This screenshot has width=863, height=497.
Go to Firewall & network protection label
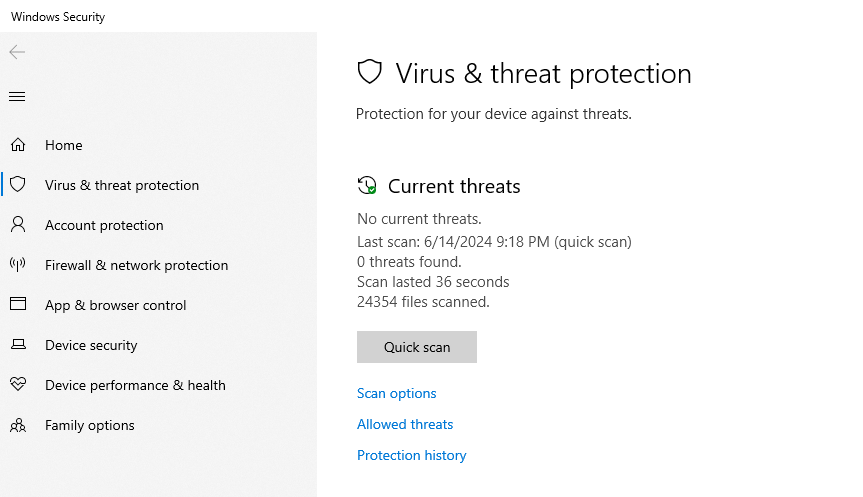coord(136,265)
